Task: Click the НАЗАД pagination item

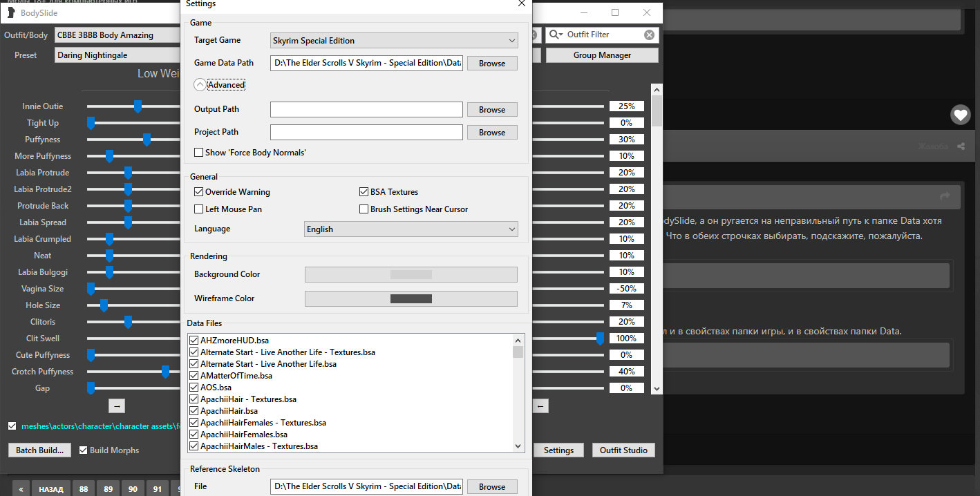Action: (51, 488)
